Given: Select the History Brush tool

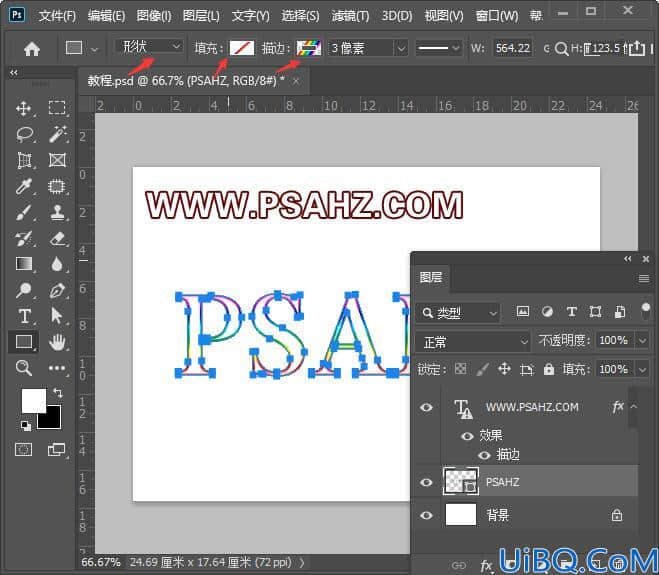Looking at the screenshot, I should [24, 238].
